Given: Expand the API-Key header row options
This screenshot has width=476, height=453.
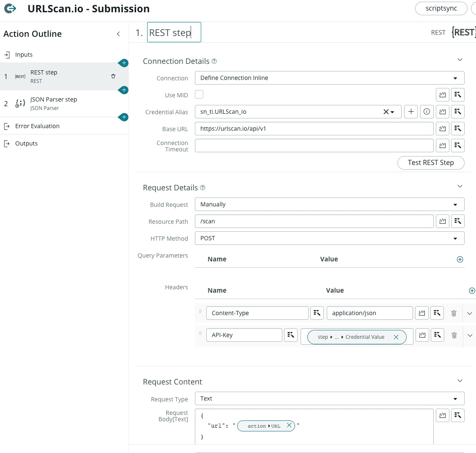Looking at the screenshot, I should point(470,335).
